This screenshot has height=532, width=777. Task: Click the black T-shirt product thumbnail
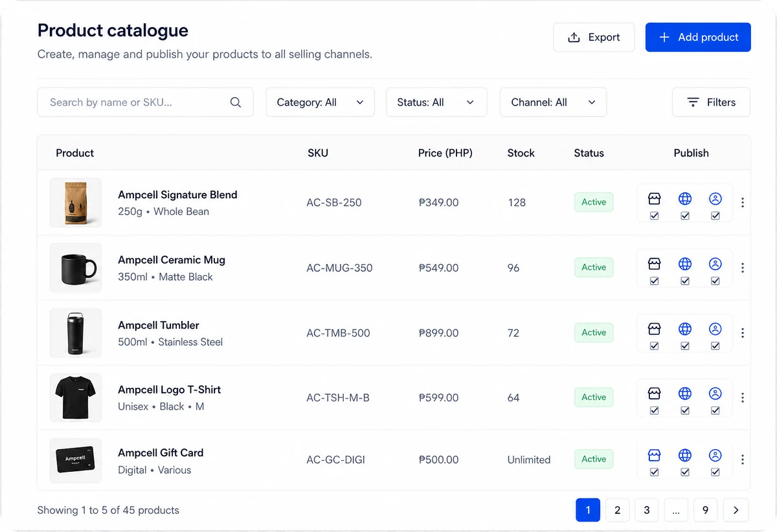pyautogui.click(x=76, y=397)
